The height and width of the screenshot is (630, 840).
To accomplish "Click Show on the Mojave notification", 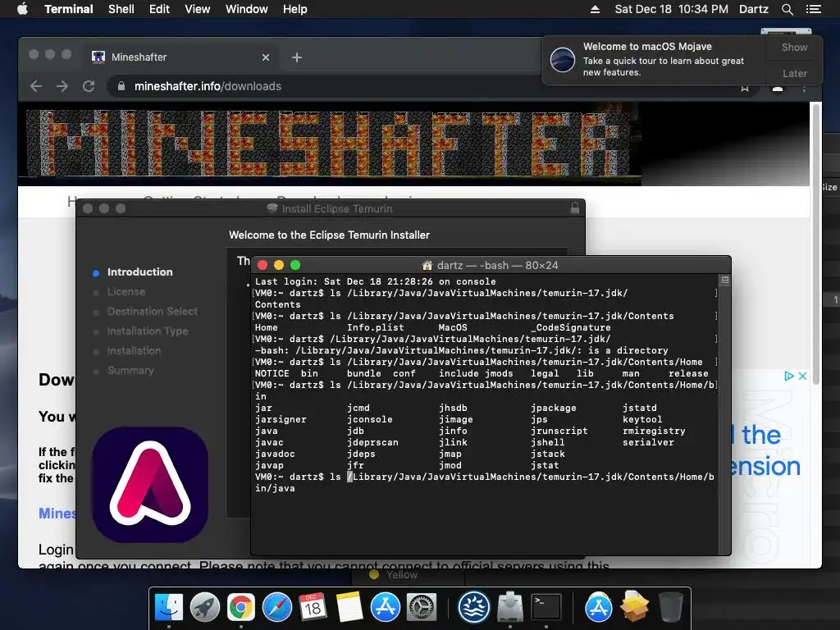I will (x=794, y=47).
